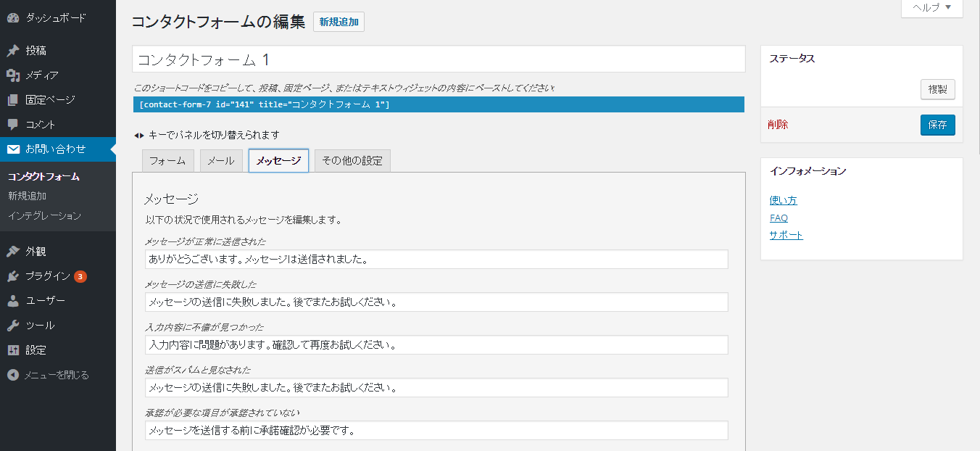Open the 使い方 link in インフォメーション

point(782,200)
